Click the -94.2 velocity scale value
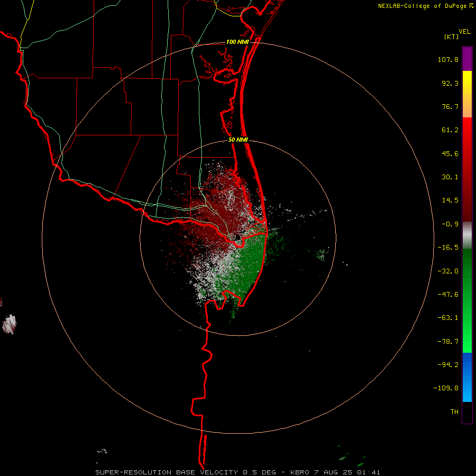 [x=448, y=364]
